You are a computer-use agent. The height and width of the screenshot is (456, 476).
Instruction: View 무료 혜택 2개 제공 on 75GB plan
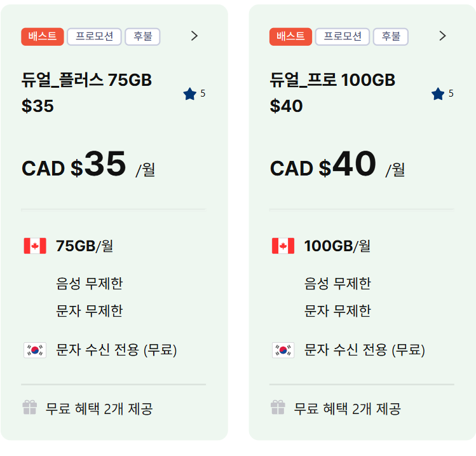(99, 408)
